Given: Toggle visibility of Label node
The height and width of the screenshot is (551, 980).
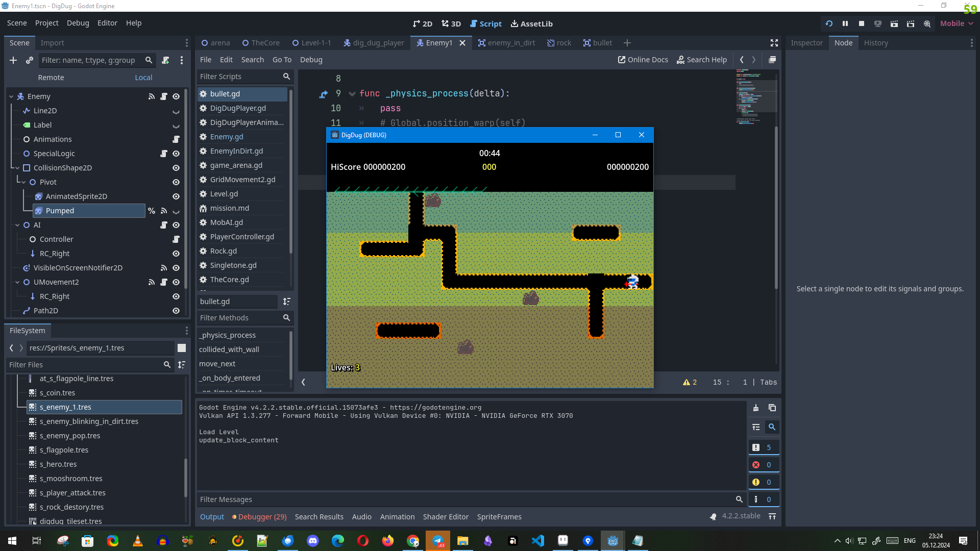Looking at the screenshot, I should coord(176,125).
